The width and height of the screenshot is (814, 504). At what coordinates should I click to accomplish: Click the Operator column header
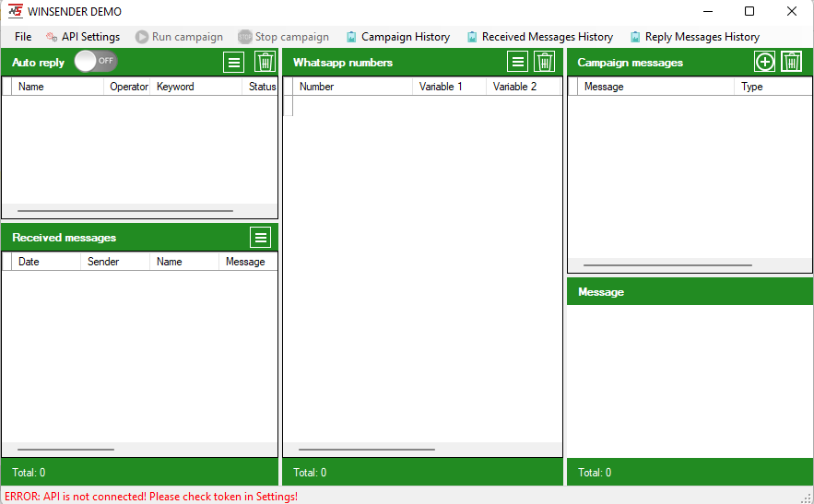point(127,87)
